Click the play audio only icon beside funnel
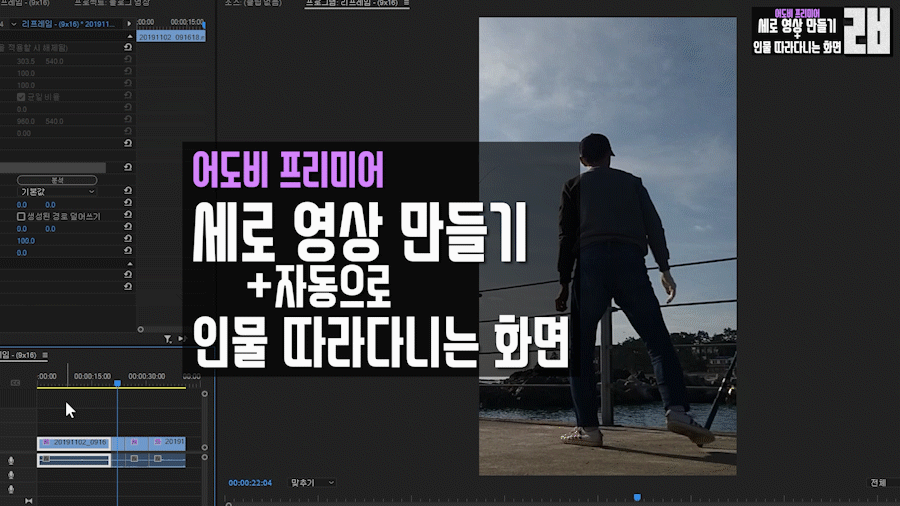 [x=181, y=339]
